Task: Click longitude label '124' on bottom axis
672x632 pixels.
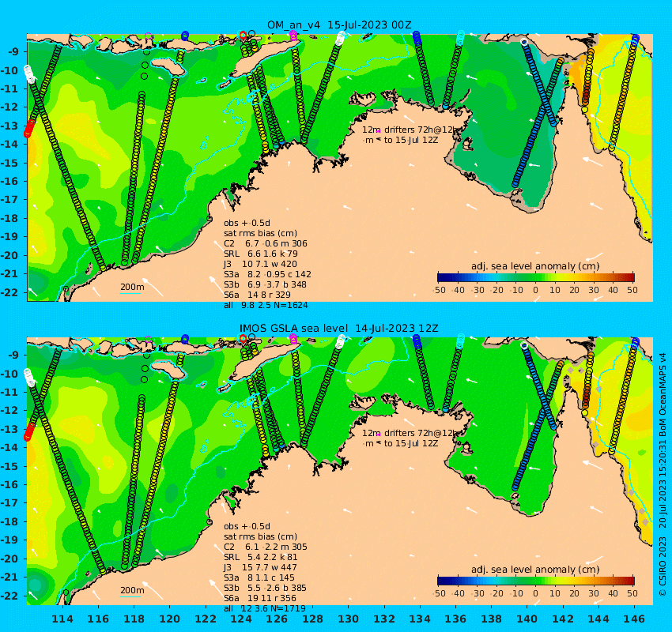Action: click(x=241, y=619)
